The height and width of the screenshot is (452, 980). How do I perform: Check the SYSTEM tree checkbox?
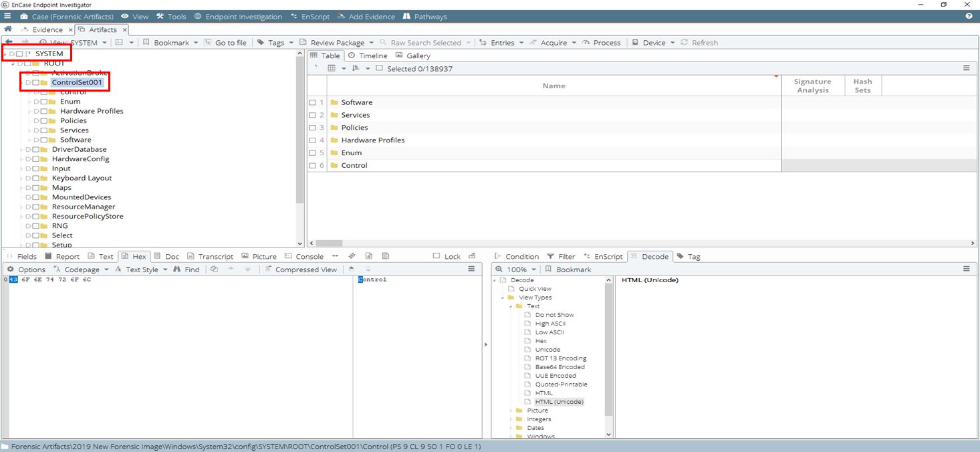pyautogui.click(x=19, y=53)
